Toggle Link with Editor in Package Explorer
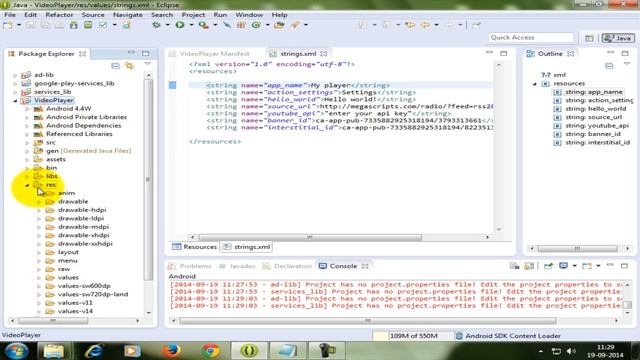 pos(130,66)
